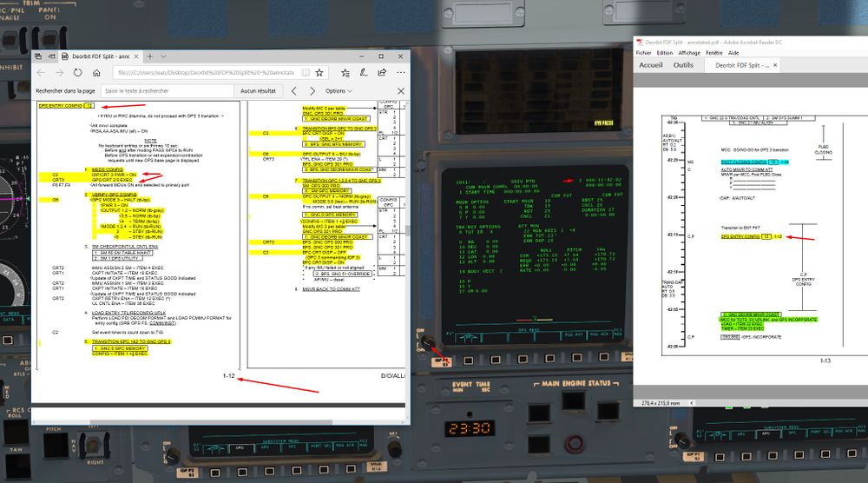Viewport: 868px width, 483px height.
Task: Click the Edge address bar URL
Action: [206, 73]
